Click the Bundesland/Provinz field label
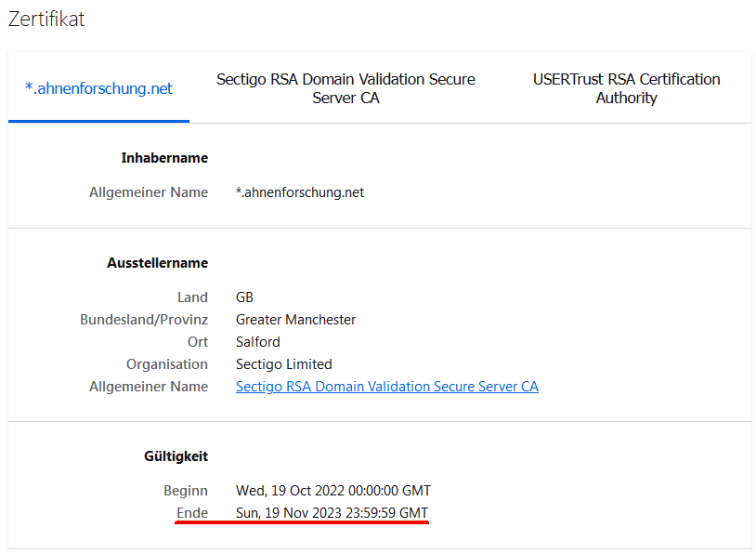756x554 pixels. [144, 320]
